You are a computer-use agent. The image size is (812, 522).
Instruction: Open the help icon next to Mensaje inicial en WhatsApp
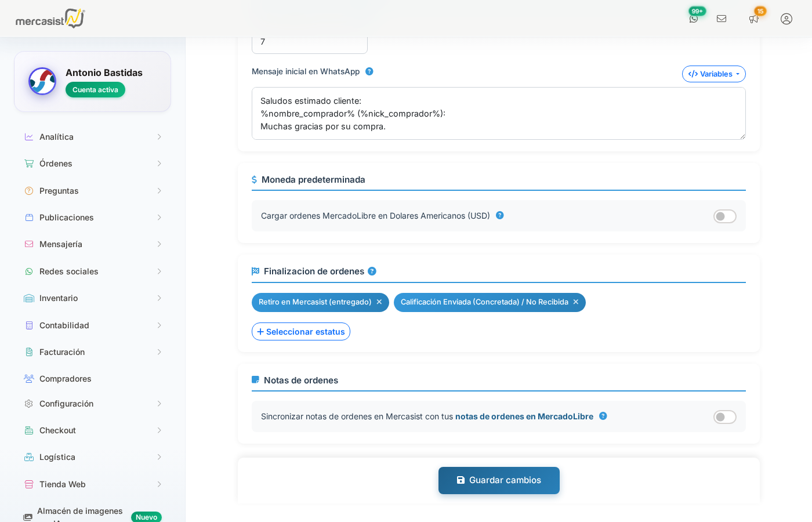pos(369,71)
